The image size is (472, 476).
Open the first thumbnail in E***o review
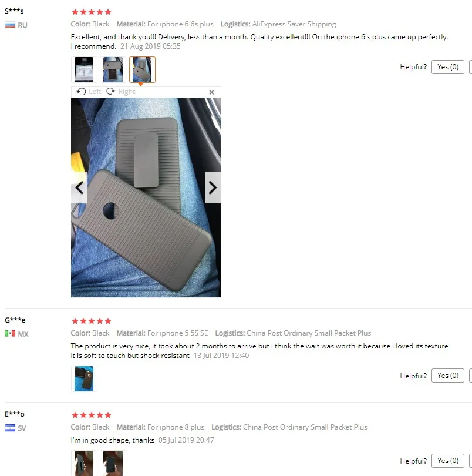coord(84,463)
